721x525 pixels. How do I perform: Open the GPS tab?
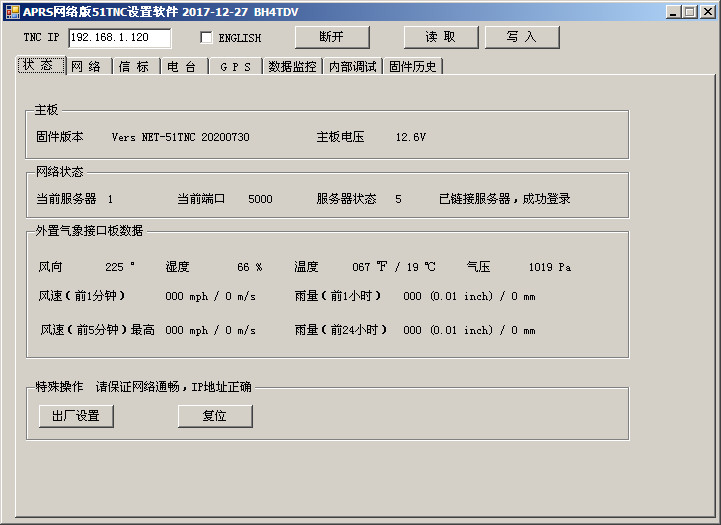point(235,67)
